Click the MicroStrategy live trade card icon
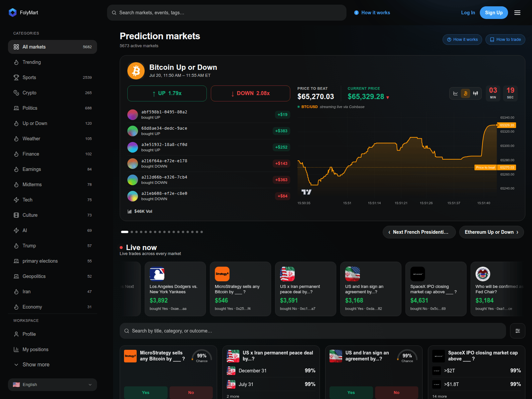 pyautogui.click(x=222, y=274)
